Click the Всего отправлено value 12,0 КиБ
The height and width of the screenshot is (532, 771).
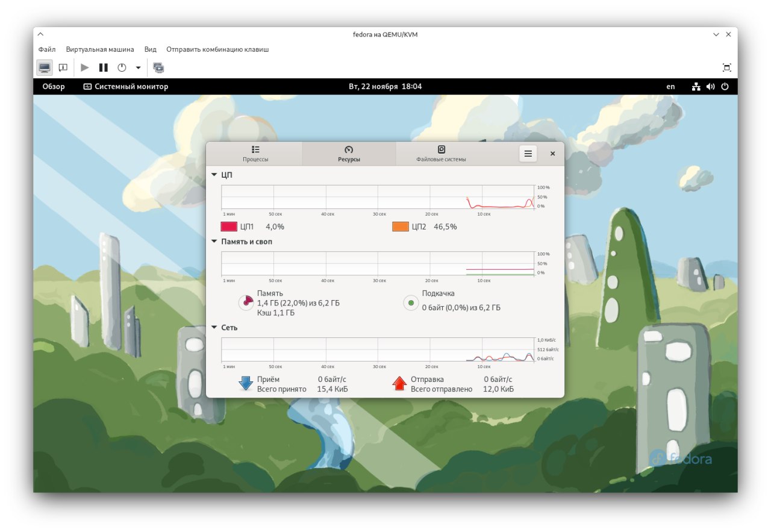(499, 389)
